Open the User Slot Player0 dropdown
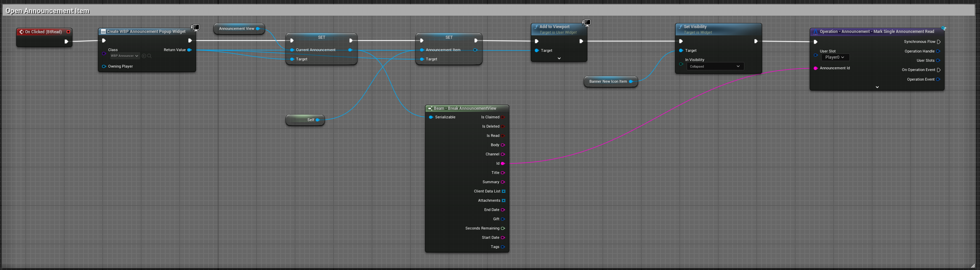This screenshot has width=980, height=270. (x=835, y=57)
